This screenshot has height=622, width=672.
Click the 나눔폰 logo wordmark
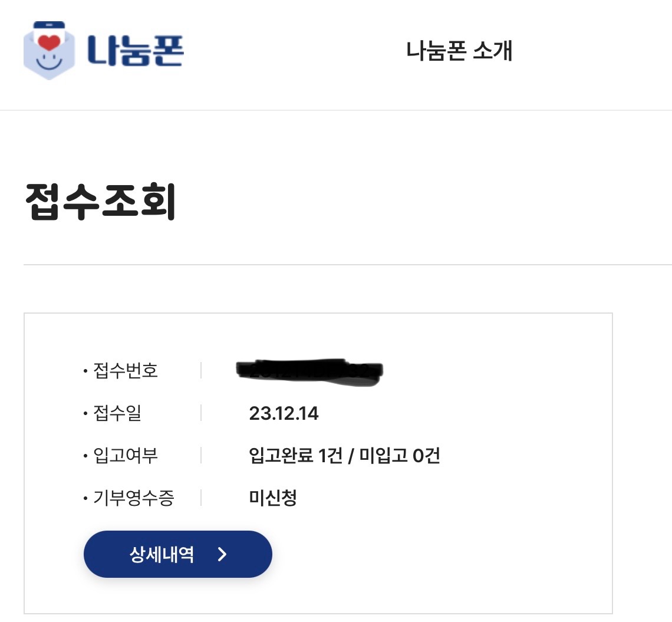pos(135,50)
